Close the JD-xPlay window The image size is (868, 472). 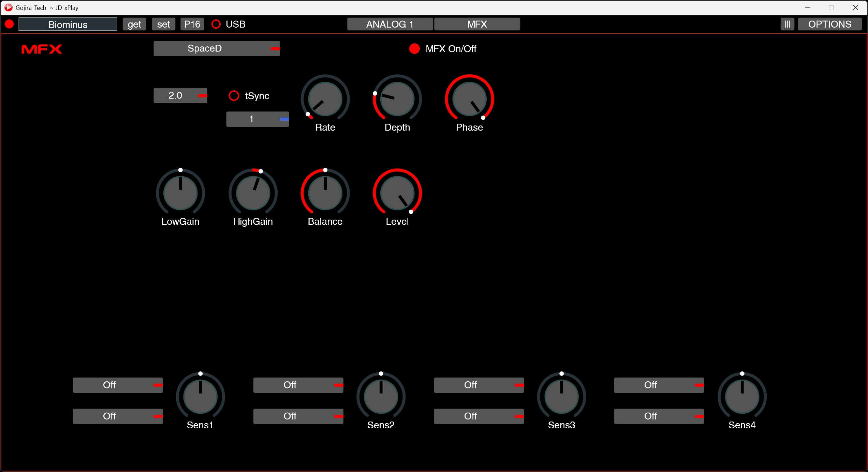coord(855,8)
